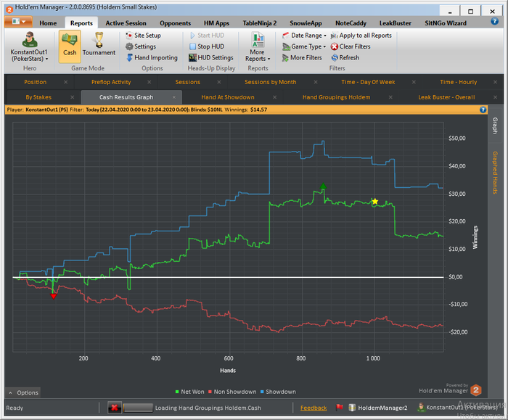The width and height of the screenshot is (508, 420).
Task: Select the Graphed Hands side tab
Action: [495, 173]
